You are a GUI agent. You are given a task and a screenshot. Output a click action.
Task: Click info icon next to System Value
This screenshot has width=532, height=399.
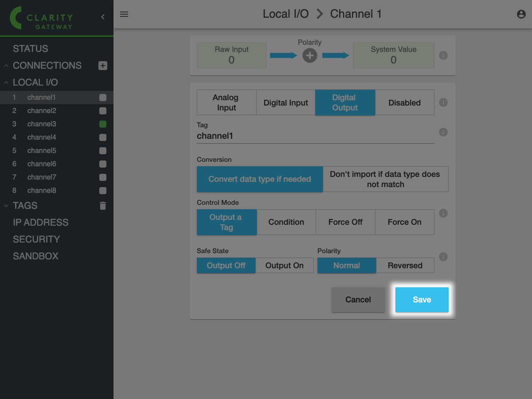443,55
